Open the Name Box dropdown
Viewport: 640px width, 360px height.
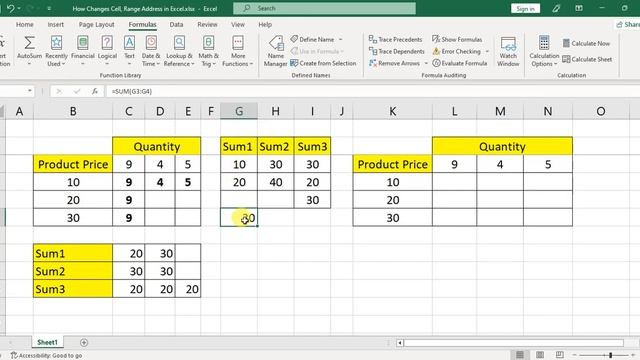(30, 91)
